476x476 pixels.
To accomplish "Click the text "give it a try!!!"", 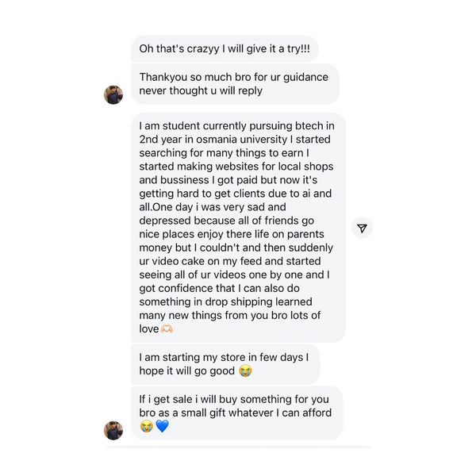I will point(269,48).
